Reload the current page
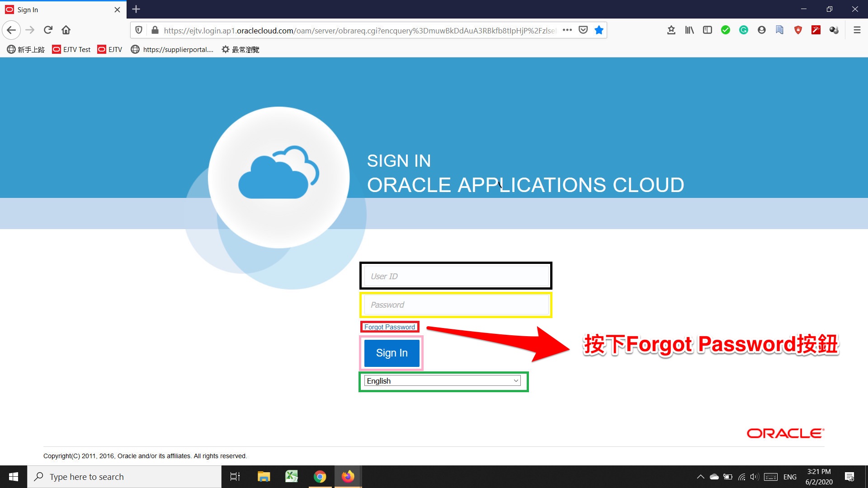The image size is (868, 488). click(x=48, y=30)
